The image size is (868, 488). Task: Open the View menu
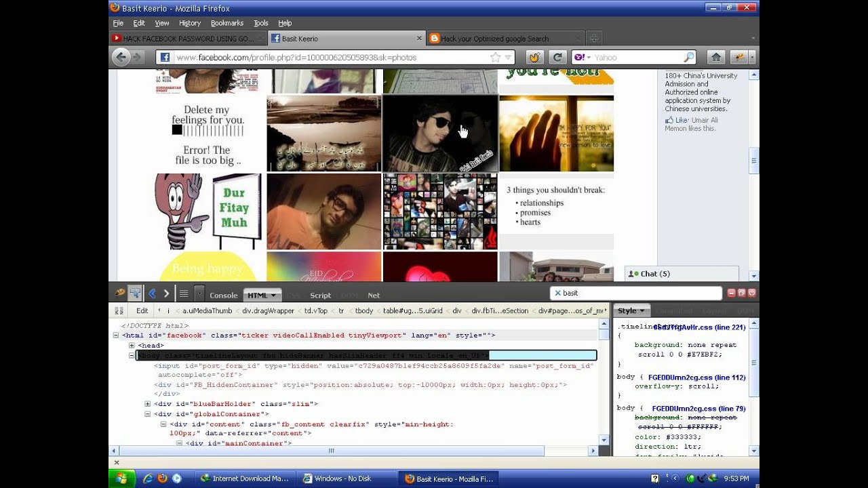[162, 23]
